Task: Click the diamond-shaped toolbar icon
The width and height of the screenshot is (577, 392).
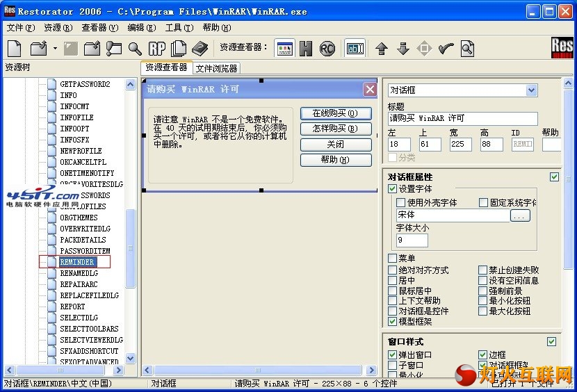Action: [x=424, y=48]
